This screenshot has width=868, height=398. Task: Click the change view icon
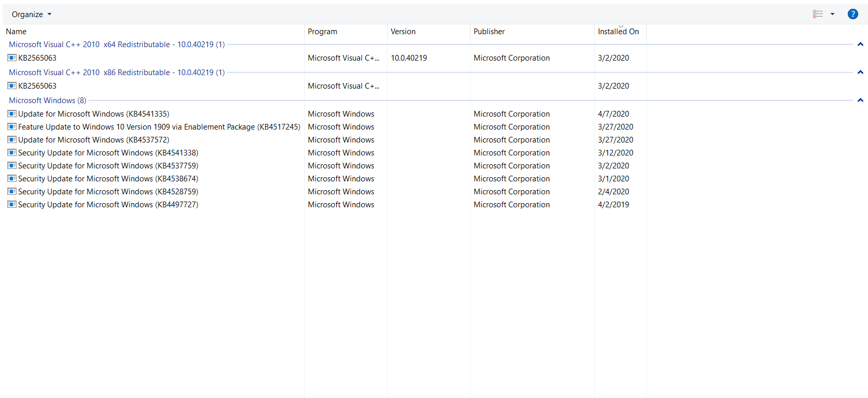pyautogui.click(x=818, y=14)
